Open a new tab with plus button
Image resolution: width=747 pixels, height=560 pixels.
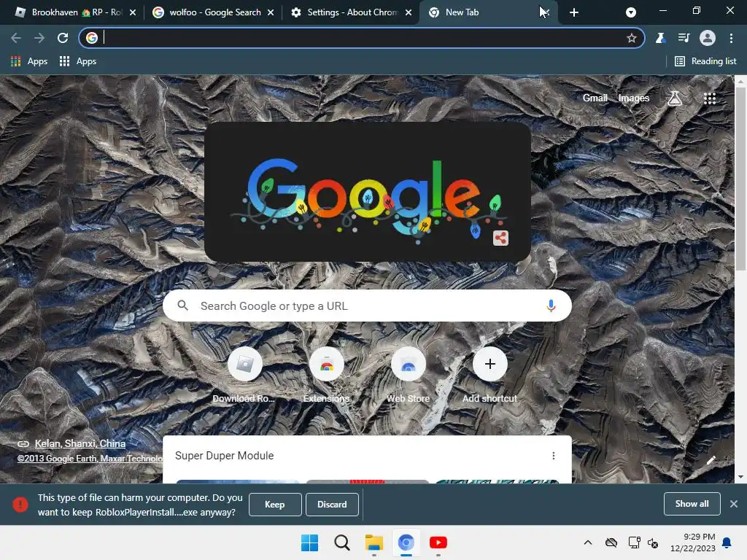pyautogui.click(x=574, y=13)
